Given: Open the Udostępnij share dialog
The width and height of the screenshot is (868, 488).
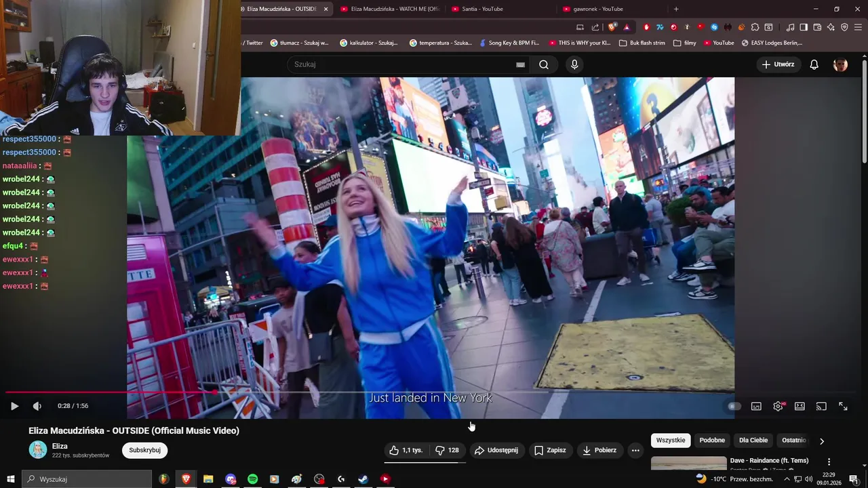Looking at the screenshot, I should 496,450.
